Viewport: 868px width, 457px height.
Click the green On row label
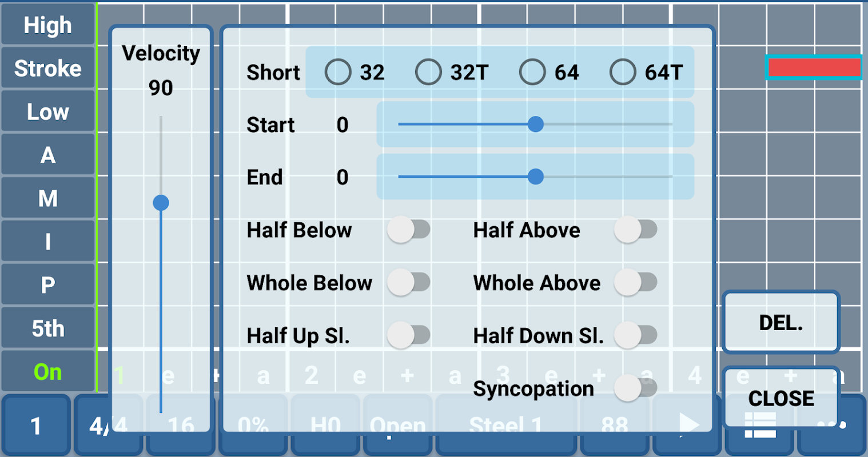click(x=47, y=372)
